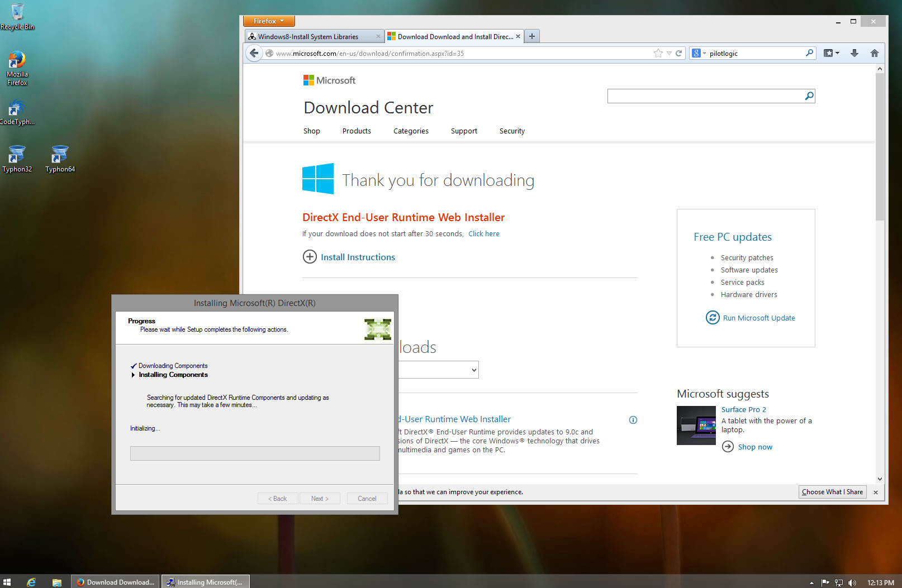Expand Install Instructions link
The width and height of the screenshot is (902, 588).
point(358,257)
